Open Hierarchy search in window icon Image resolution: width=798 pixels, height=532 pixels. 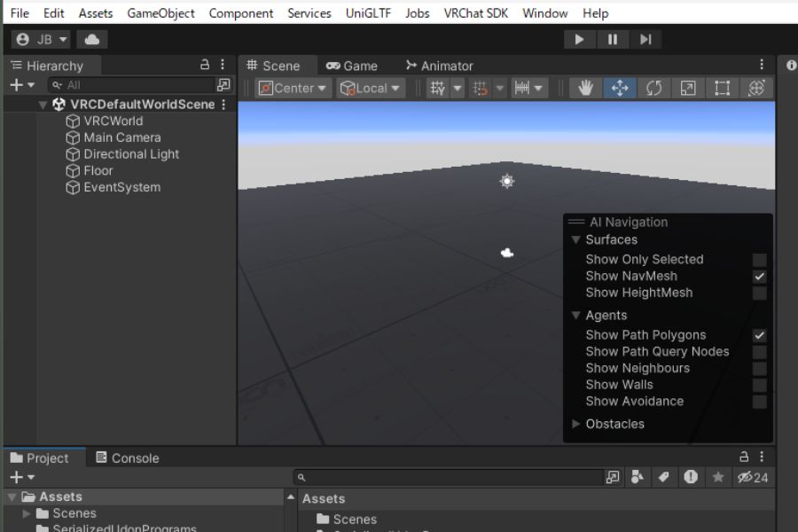(223, 85)
